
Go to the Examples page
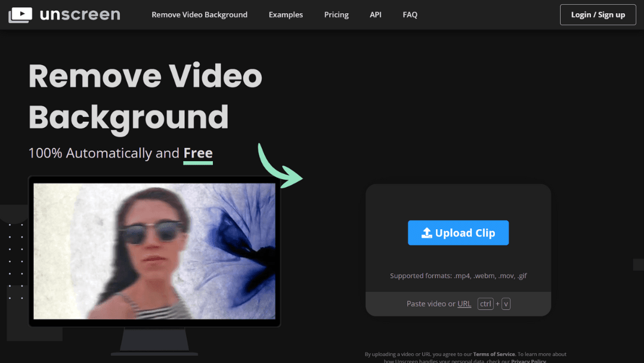pyautogui.click(x=286, y=14)
